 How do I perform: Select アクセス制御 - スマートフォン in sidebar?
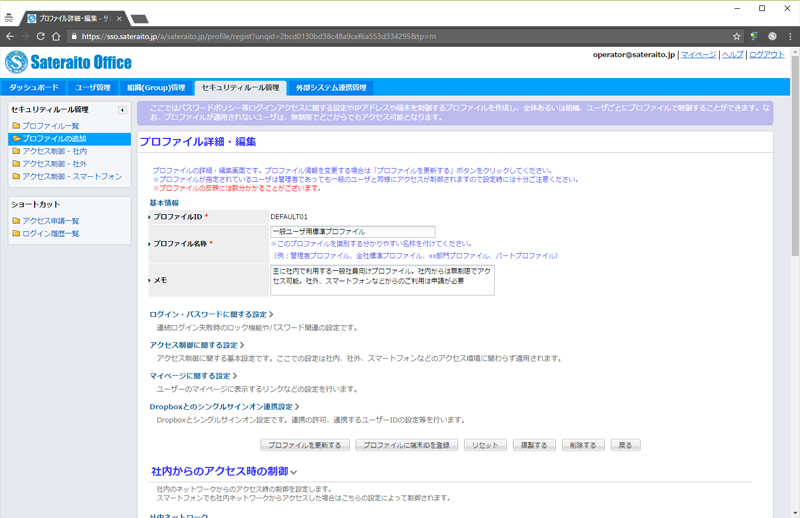click(71, 177)
